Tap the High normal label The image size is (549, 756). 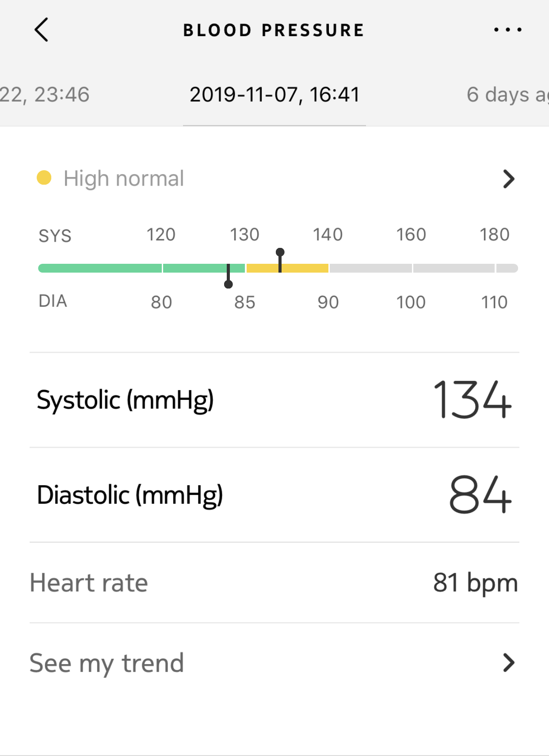(124, 179)
